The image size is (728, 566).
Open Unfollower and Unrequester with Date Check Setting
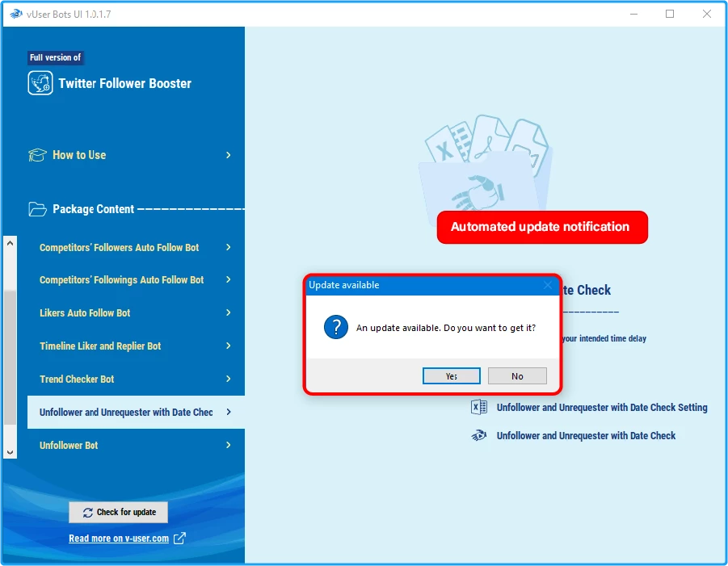[602, 407]
